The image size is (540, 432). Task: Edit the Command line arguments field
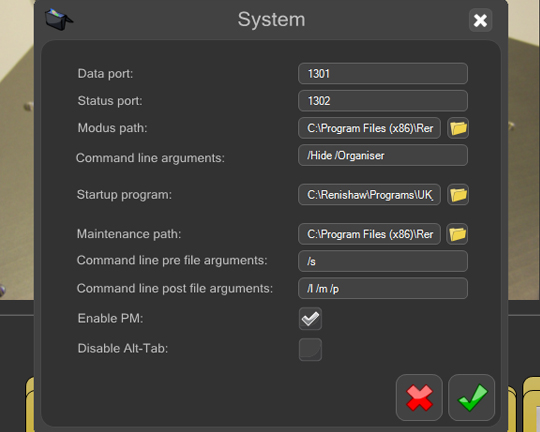click(383, 155)
